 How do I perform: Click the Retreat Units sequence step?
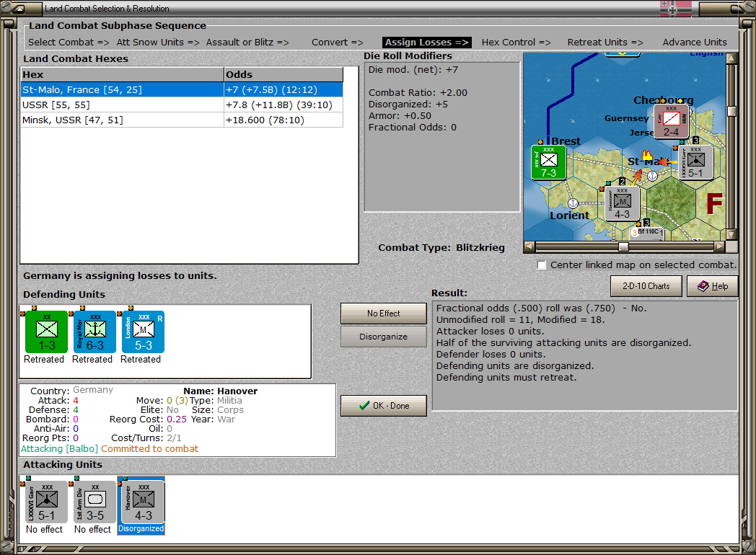pos(605,42)
